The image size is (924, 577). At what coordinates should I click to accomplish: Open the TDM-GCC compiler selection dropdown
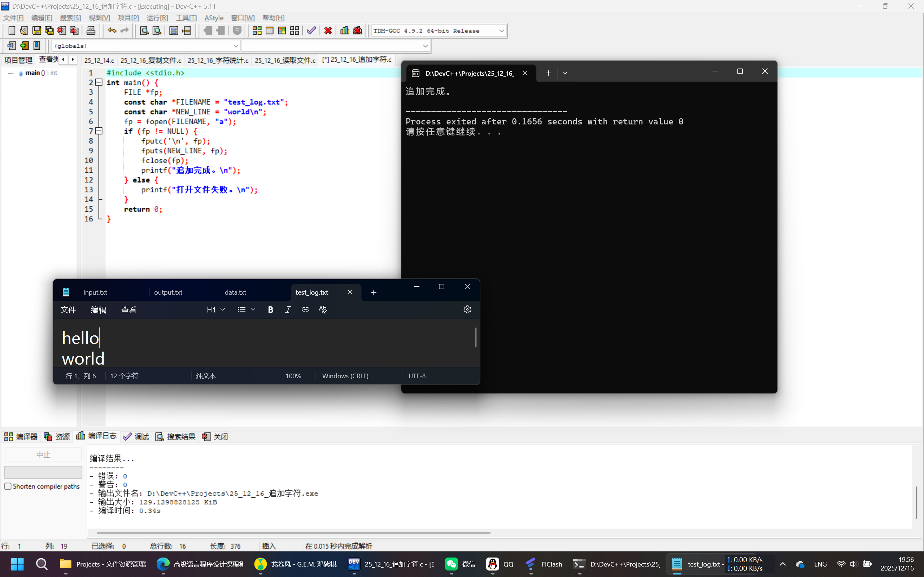[x=501, y=31]
